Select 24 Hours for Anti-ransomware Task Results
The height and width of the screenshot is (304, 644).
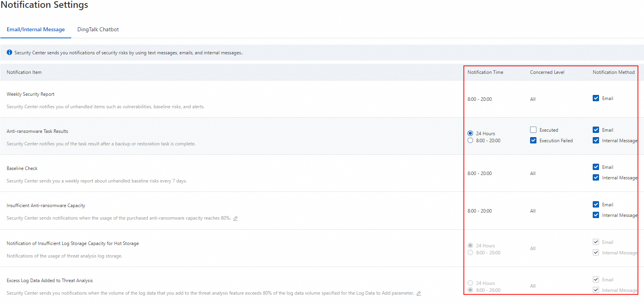470,133
